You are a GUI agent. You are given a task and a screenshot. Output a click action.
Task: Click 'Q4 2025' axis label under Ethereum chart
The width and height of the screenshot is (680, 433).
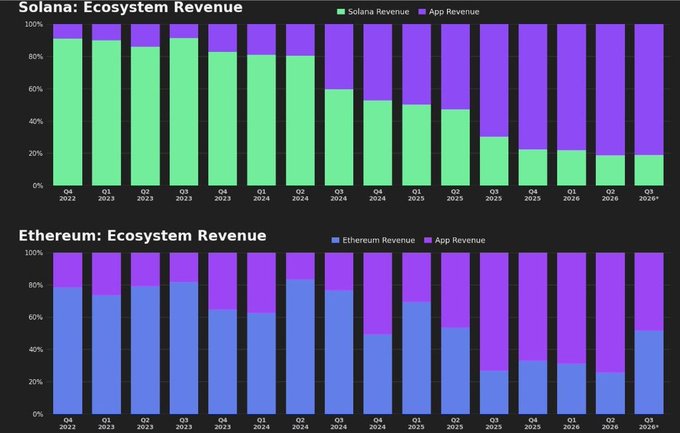click(533, 424)
